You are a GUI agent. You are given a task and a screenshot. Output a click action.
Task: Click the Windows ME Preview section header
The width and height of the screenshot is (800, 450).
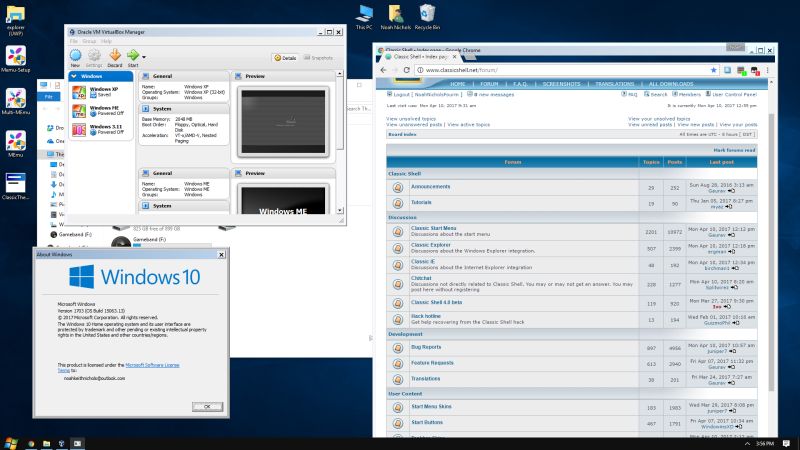click(x=284, y=173)
